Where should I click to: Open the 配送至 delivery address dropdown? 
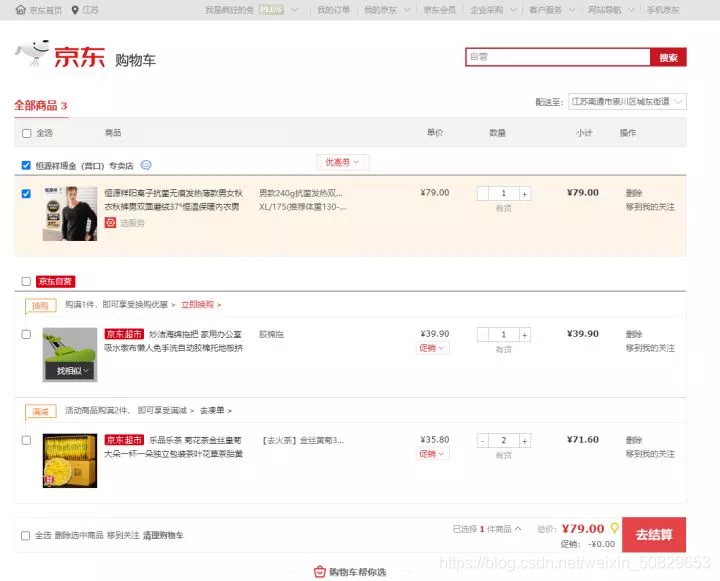pyautogui.click(x=627, y=102)
